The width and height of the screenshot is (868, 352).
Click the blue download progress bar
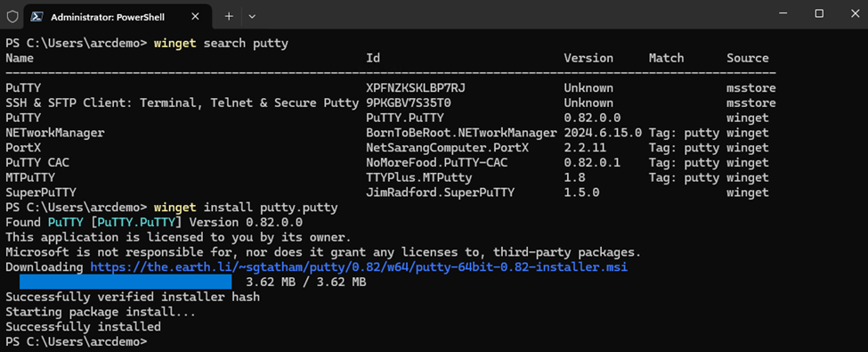click(126, 282)
